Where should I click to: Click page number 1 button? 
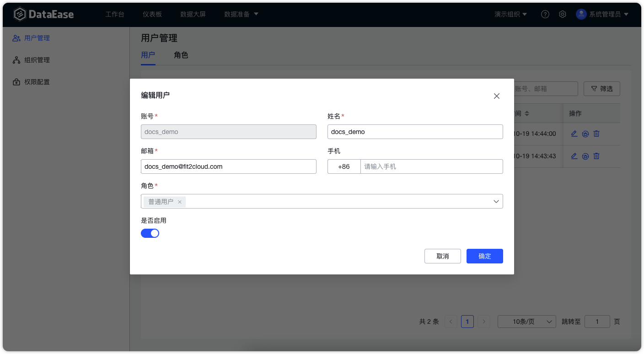pyautogui.click(x=467, y=322)
